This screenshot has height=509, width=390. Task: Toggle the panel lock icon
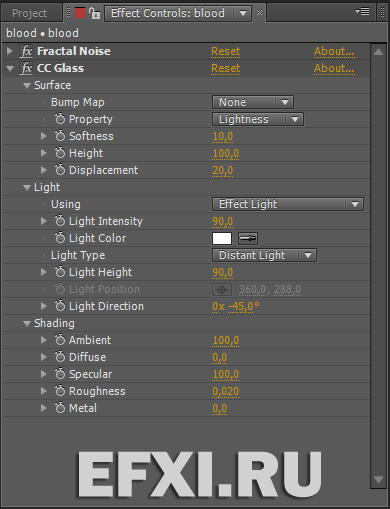click(95, 13)
